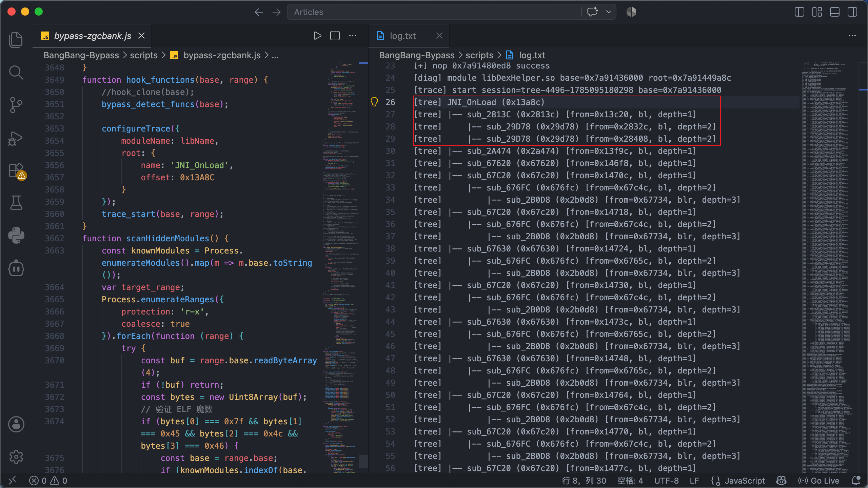Click the extension icon beside command center
The image size is (868, 488).
(x=631, y=12)
